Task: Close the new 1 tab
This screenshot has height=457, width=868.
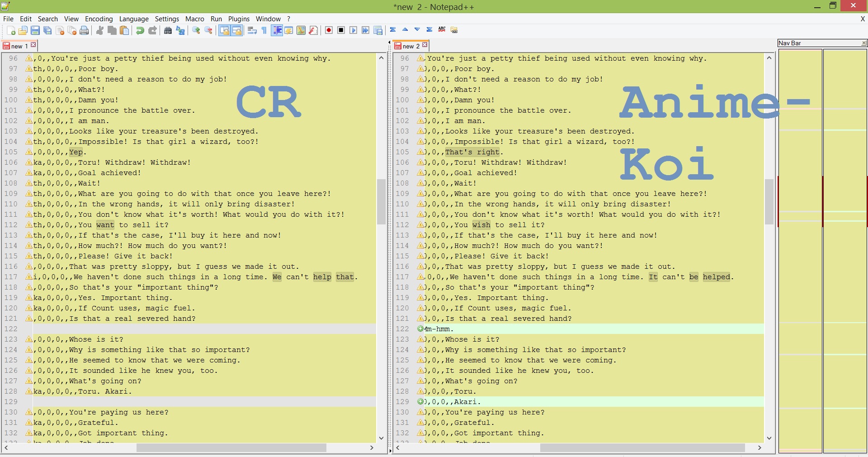Action: [33, 45]
